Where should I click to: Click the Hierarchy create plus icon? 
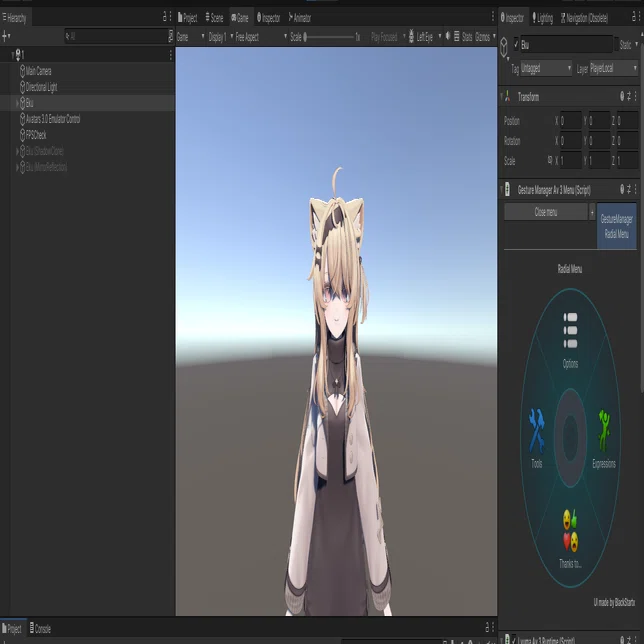[5, 36]
